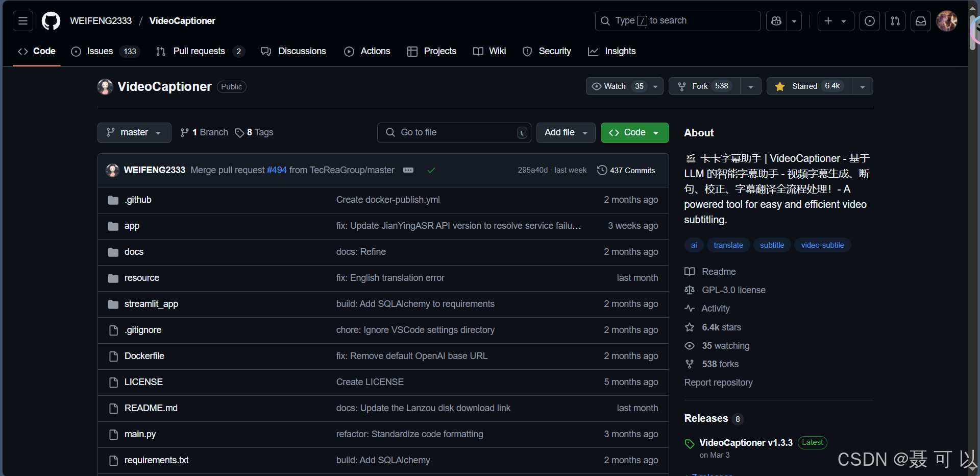The width and height of the screenshot is (980, 476).
Task: Focus the Type / to search field
Action: 678,21
